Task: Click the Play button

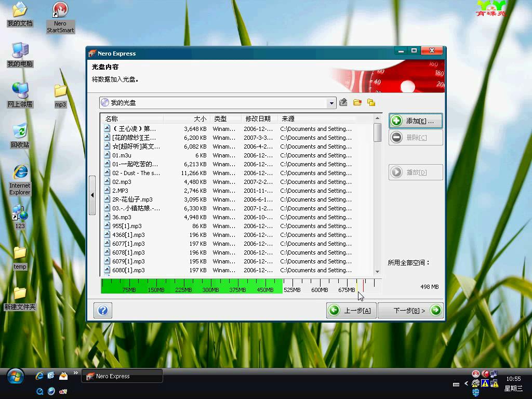Action: pos(416,172)
